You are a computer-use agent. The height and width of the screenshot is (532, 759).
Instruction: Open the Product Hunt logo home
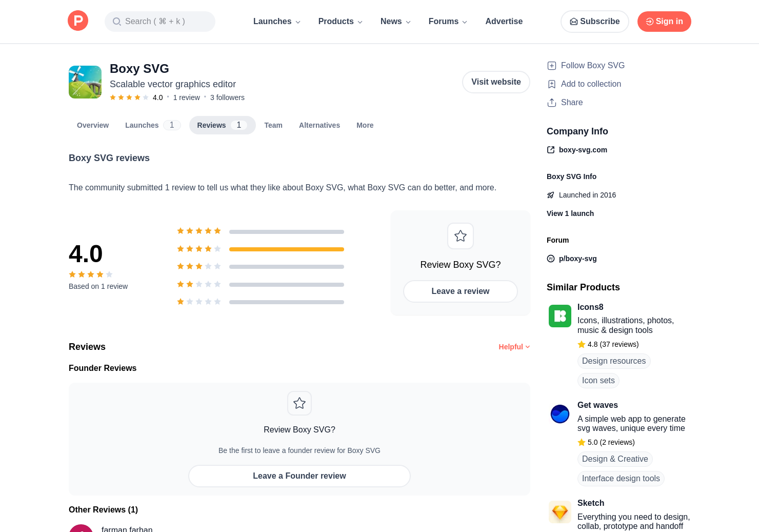(x=78, y=21)
